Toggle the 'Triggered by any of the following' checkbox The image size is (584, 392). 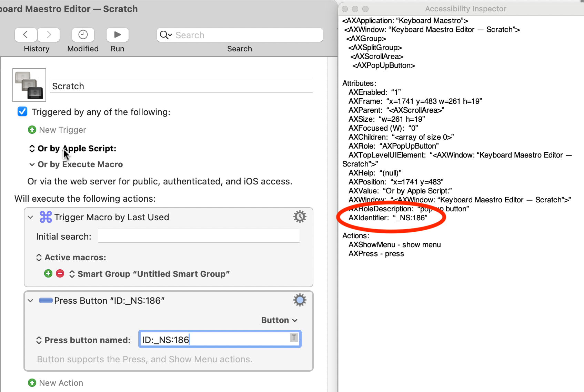tap(22, 112)
